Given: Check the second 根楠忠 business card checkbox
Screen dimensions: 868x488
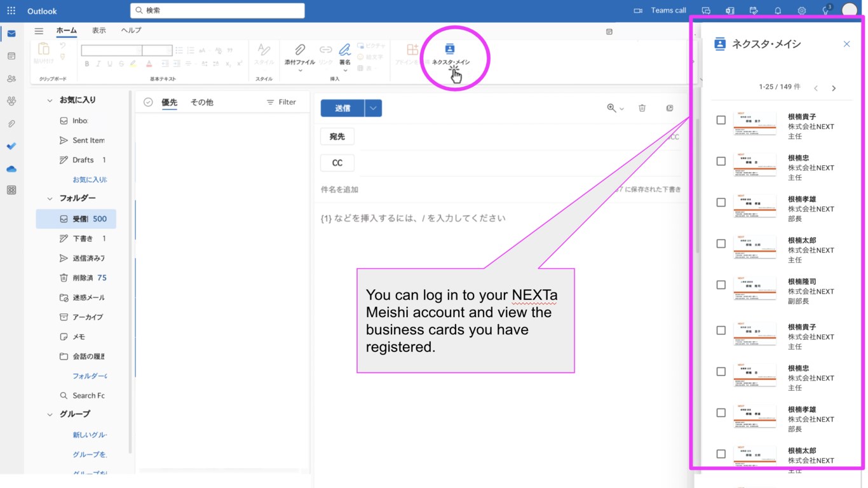Looking at the screenshot, I should tap(721, 372).
